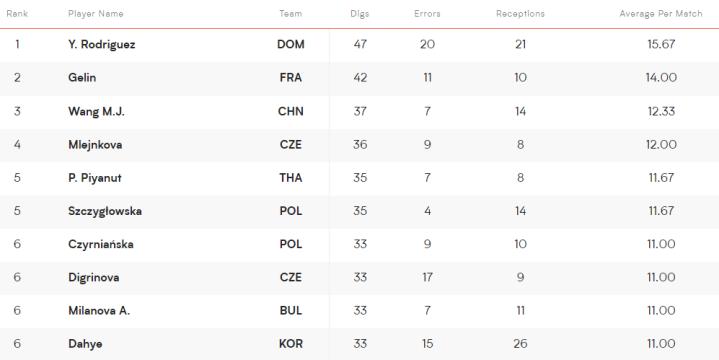This screenshot has width=719, height=360.
Task: Sort by Errors column header
Action: (x=427, y=14)
